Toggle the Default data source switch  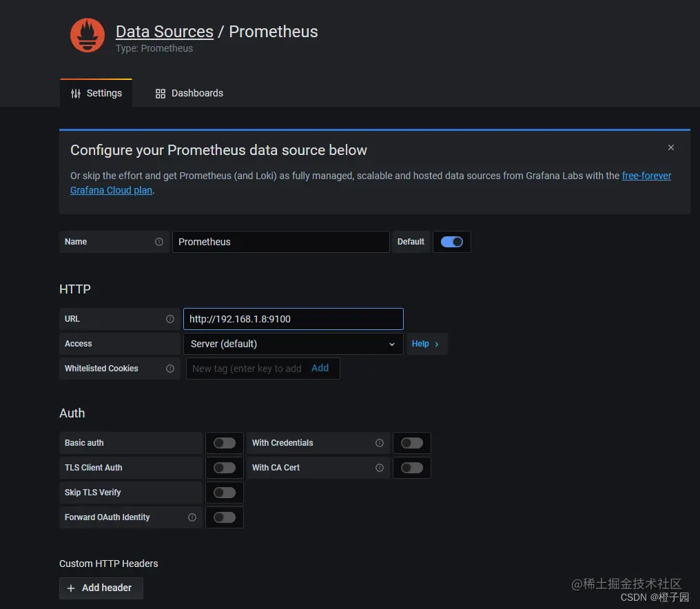[x=452, y=242]
